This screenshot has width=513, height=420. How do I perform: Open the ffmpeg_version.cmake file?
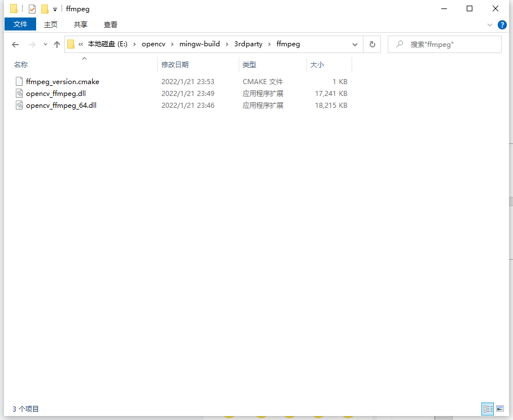[x=63, y=81]
